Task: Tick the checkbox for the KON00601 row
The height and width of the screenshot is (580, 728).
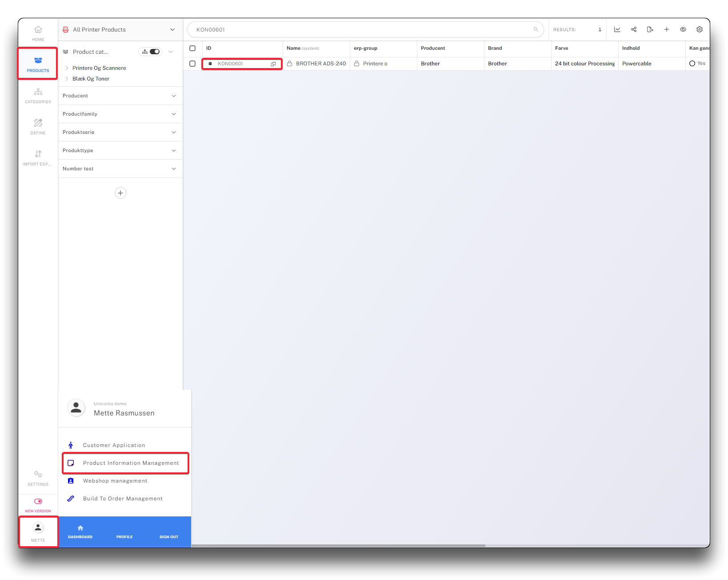Action: (x=192, y=64)
